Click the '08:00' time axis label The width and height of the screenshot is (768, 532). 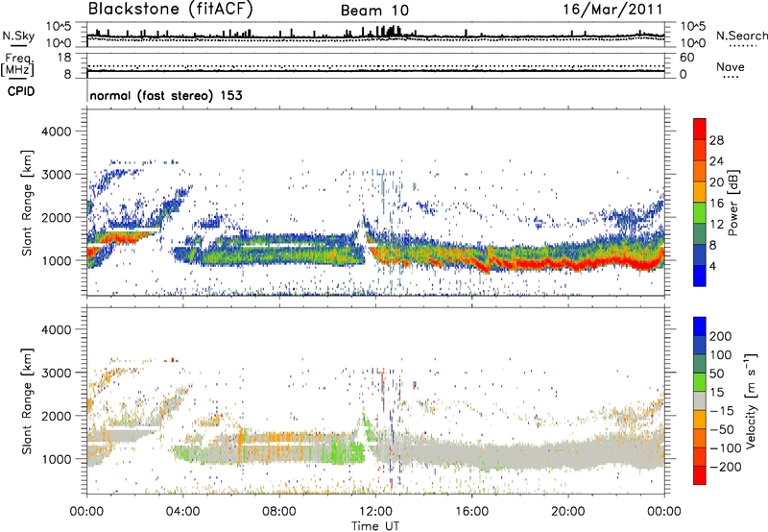[279, 512]
